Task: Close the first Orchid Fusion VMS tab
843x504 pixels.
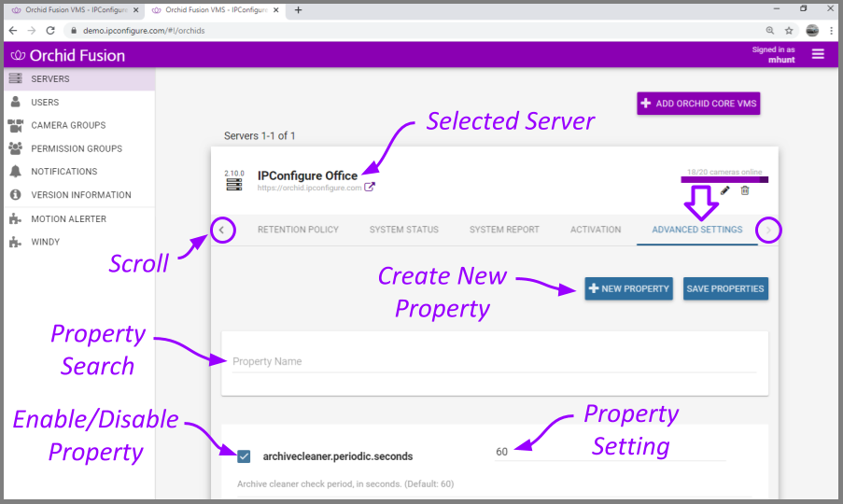Action: [136, 9]
